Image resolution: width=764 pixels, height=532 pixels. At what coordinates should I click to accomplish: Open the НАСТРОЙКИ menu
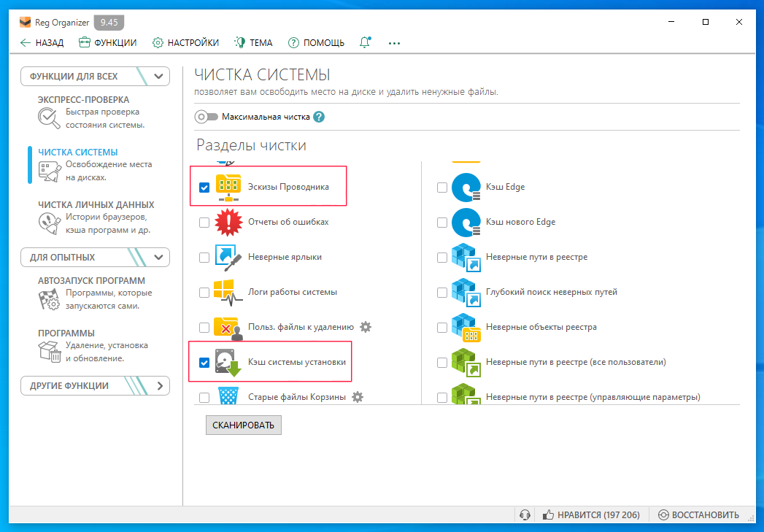click(185, 43)
